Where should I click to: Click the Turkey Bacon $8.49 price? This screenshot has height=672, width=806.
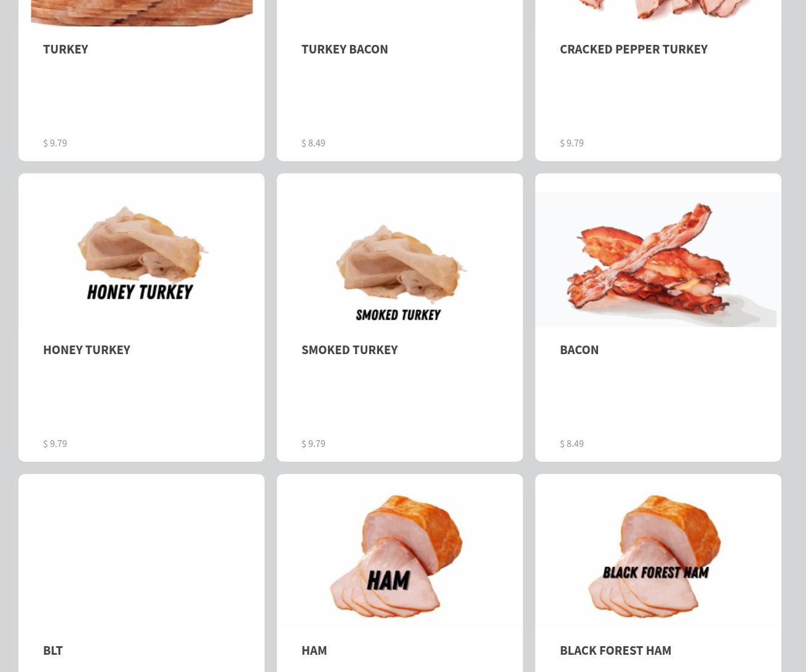click(314, 143)
